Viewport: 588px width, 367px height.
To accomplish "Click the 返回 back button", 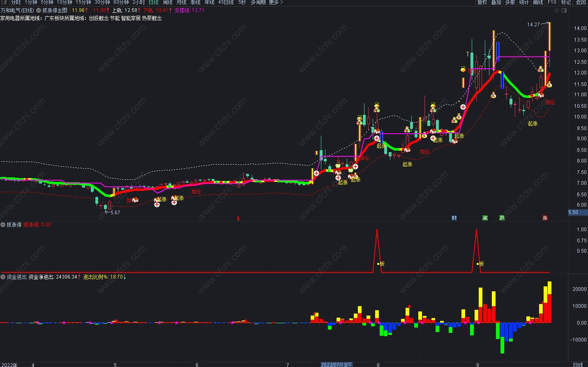I will pos(581,2).
